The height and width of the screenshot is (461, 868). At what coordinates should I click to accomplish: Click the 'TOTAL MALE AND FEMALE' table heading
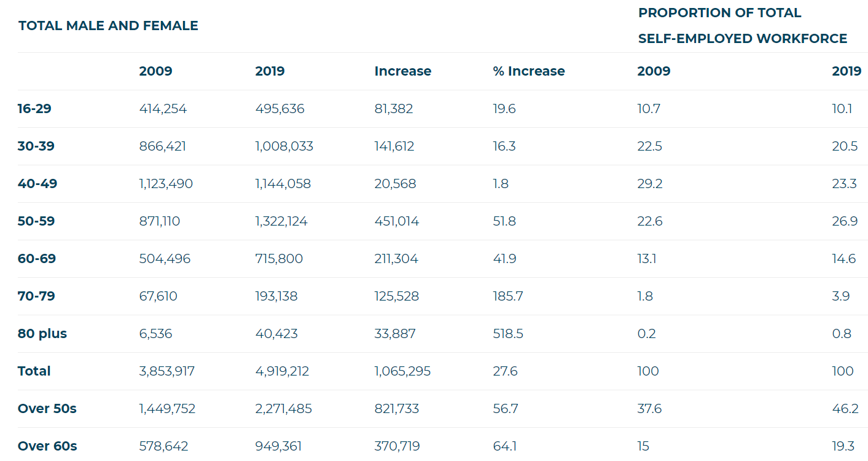(x=108, y=26)
